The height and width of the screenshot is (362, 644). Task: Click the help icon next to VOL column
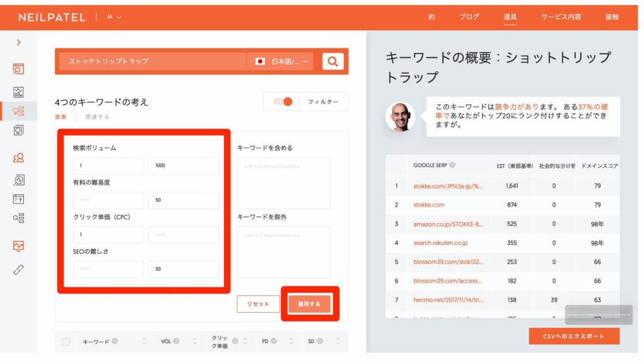coord(176,341)
